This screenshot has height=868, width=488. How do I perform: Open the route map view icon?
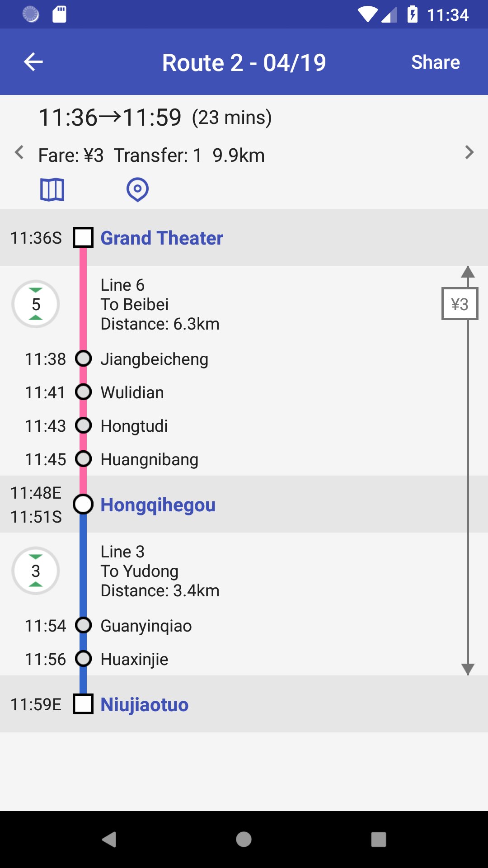coord(52,189)
